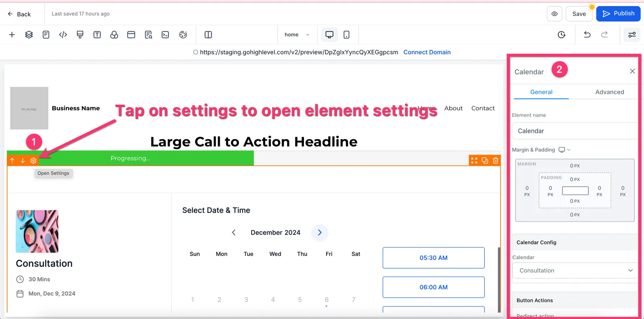Open the SEO document search icon
This screenshot has height=319, width=644.
pyautogui.click(x=149, y=35)
